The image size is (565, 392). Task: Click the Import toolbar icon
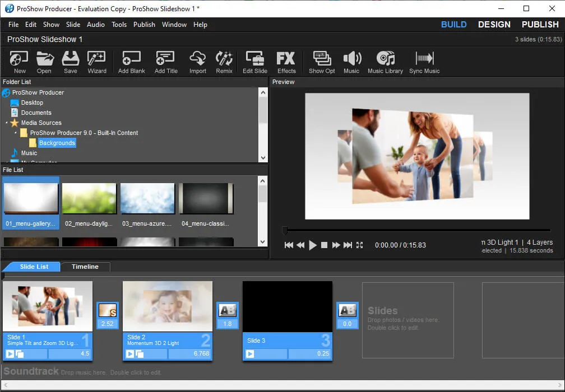pyautogui.click(x=198, y=62)
